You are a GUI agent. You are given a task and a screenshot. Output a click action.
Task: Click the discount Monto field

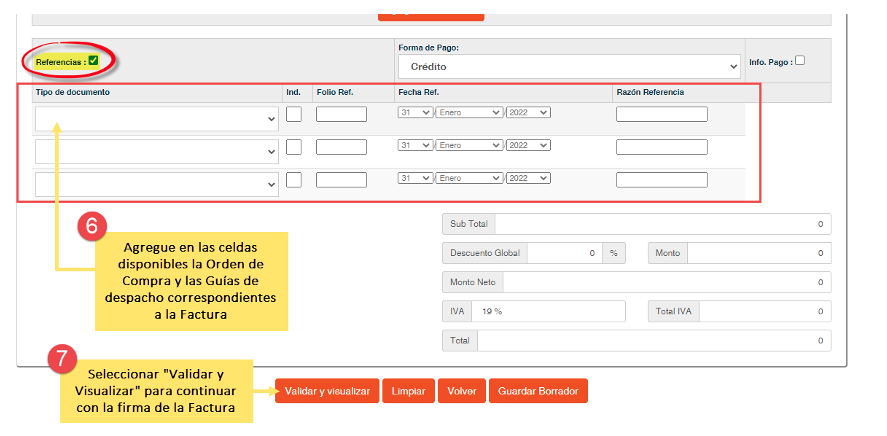[x=759, y=253]
